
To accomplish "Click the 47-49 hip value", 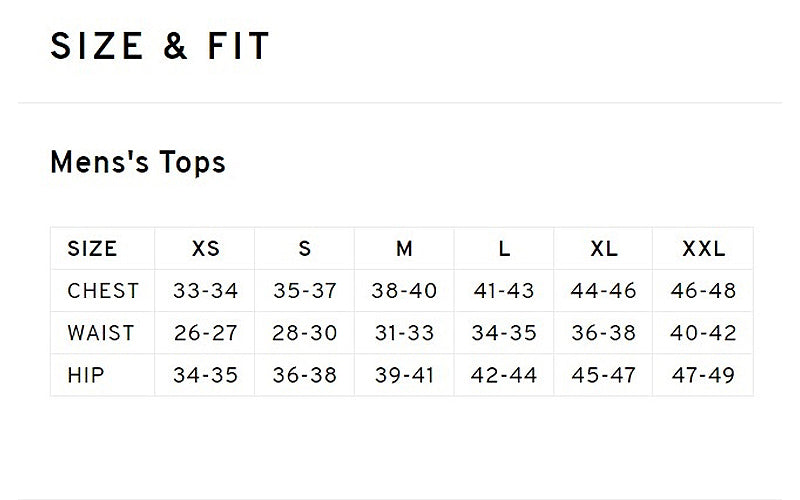I will point(703,375).
